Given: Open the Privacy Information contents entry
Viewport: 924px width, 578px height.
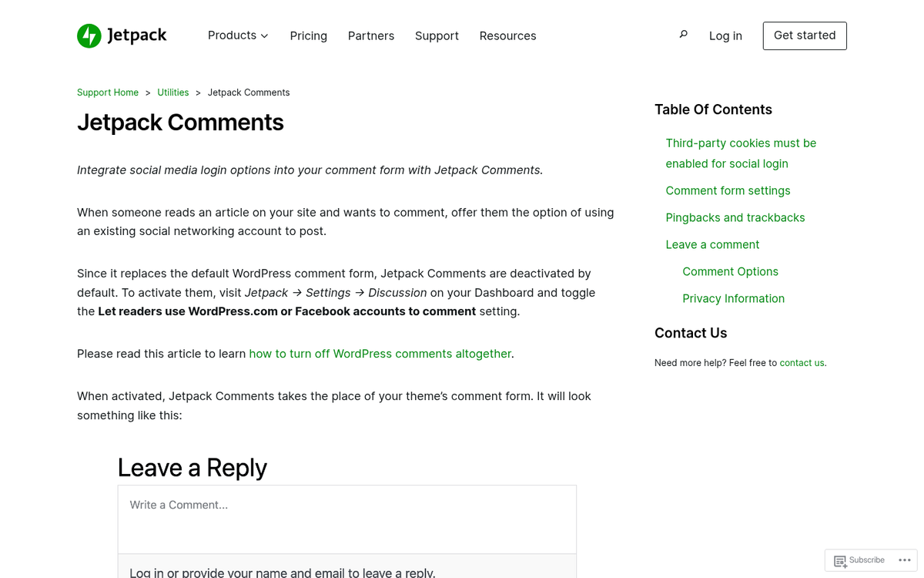Looking at the screenshot, I should [x=733, y=298].
